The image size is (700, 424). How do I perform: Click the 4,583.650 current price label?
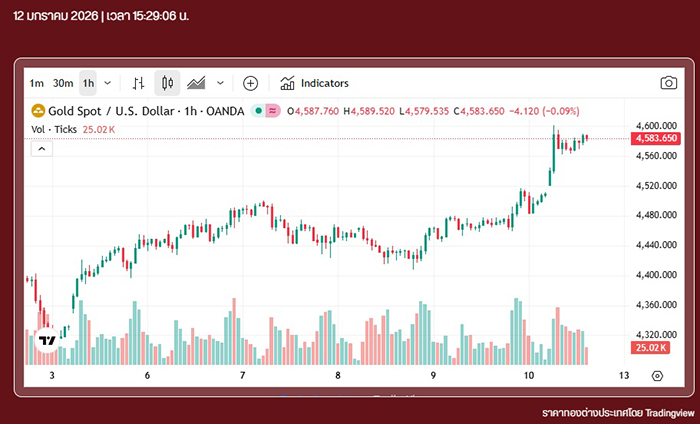[656, 138]
